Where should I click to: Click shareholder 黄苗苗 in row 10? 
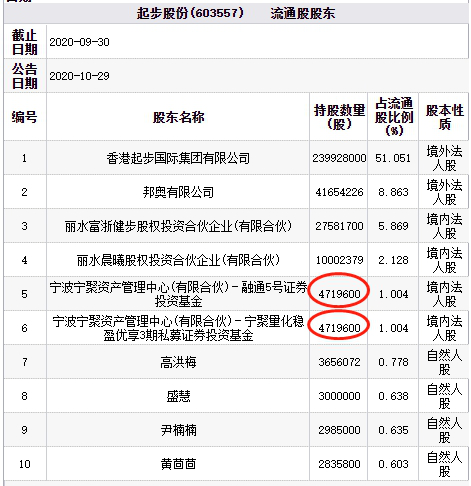178,464
